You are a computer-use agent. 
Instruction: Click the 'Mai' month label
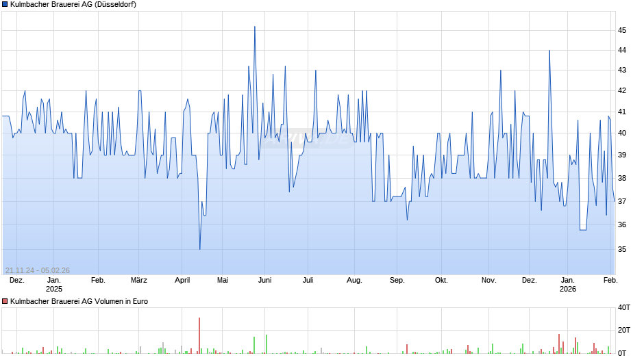[223, 281]
